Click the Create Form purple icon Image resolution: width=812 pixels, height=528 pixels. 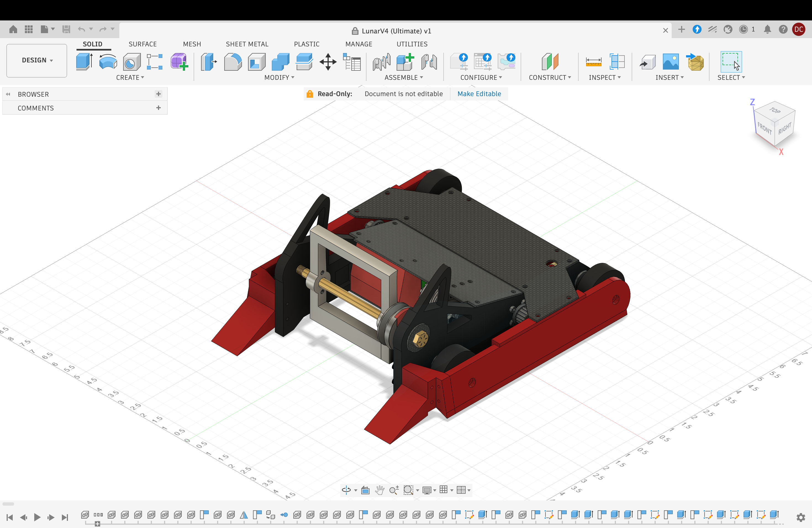[180, 62]
